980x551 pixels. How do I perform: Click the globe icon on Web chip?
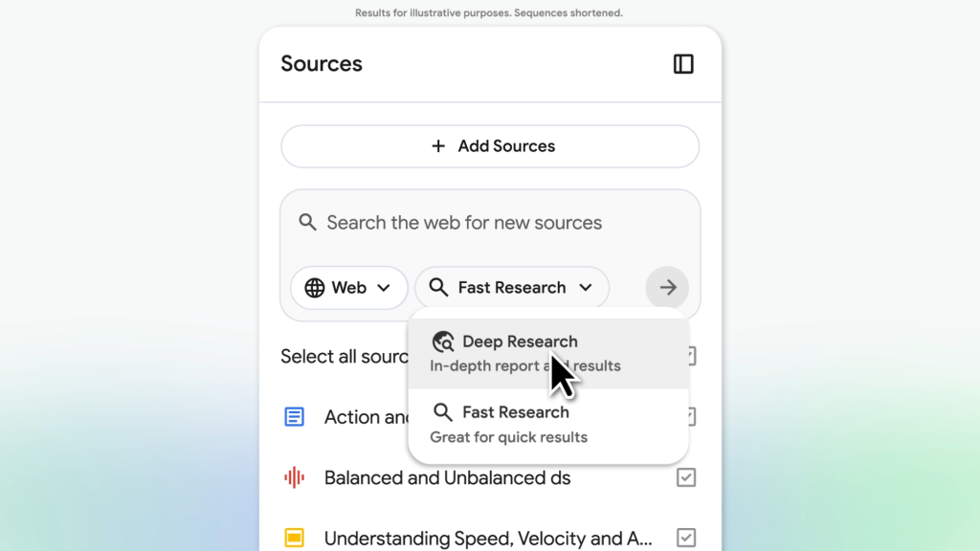314,288
